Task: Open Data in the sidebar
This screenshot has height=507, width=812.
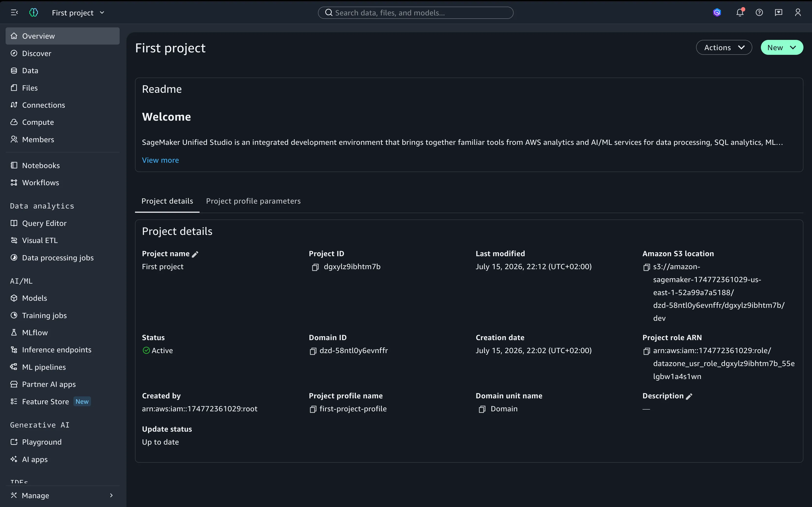Action: pos(63,70)
